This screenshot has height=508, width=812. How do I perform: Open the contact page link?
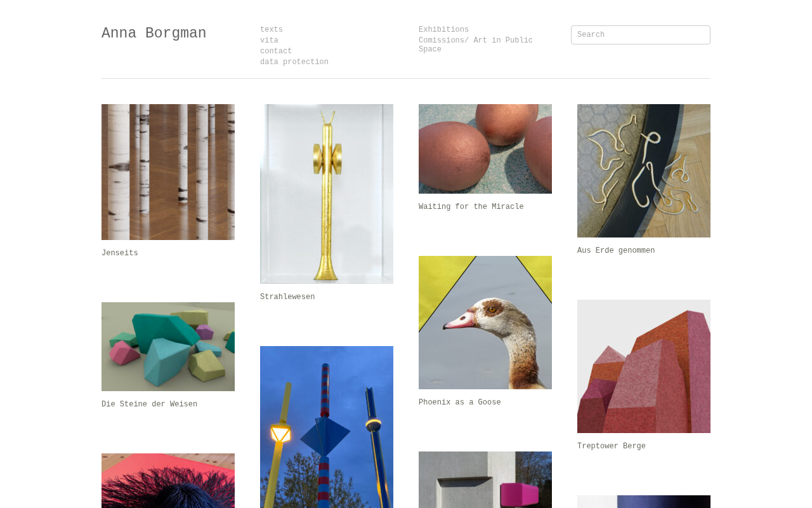[276, 51]
